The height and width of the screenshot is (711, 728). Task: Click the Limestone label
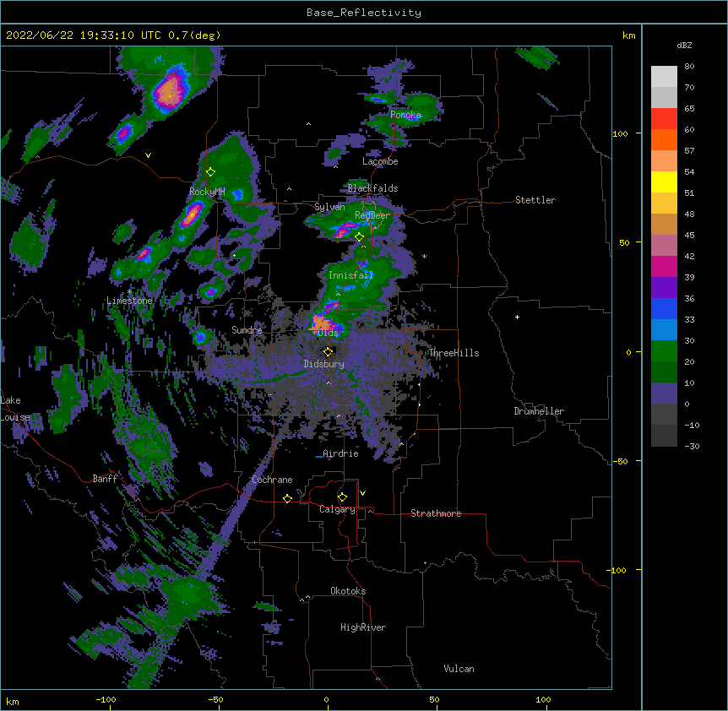tap(129, 301)
